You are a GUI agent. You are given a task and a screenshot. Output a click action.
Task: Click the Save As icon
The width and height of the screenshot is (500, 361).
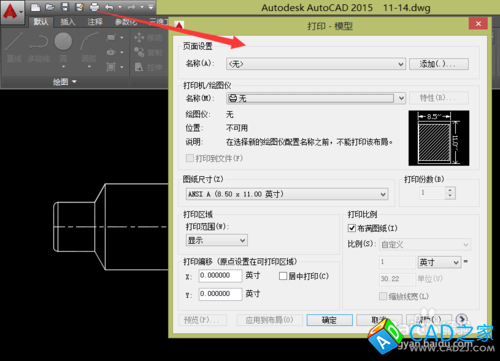80,7
